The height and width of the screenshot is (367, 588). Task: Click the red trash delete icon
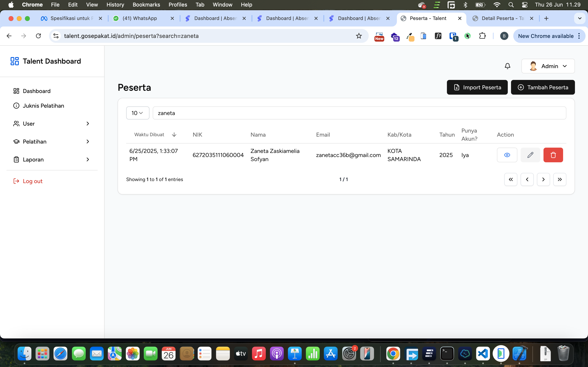553,155
